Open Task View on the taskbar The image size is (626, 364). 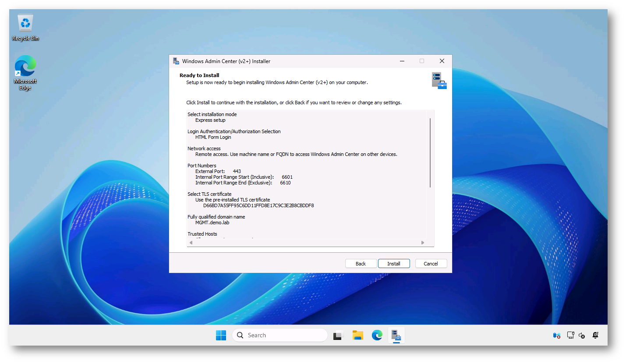[x=338, y=336]
